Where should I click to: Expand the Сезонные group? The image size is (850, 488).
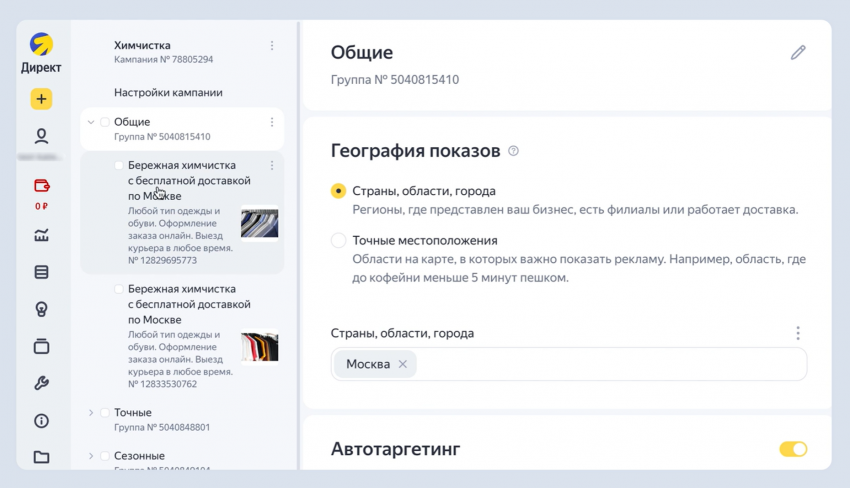pos(91,456)
